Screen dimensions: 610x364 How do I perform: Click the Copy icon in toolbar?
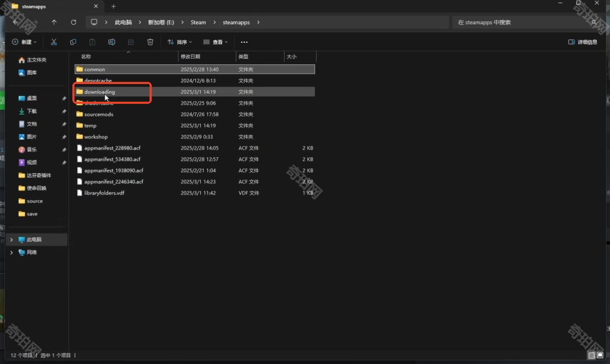click(x=73, y=42)
